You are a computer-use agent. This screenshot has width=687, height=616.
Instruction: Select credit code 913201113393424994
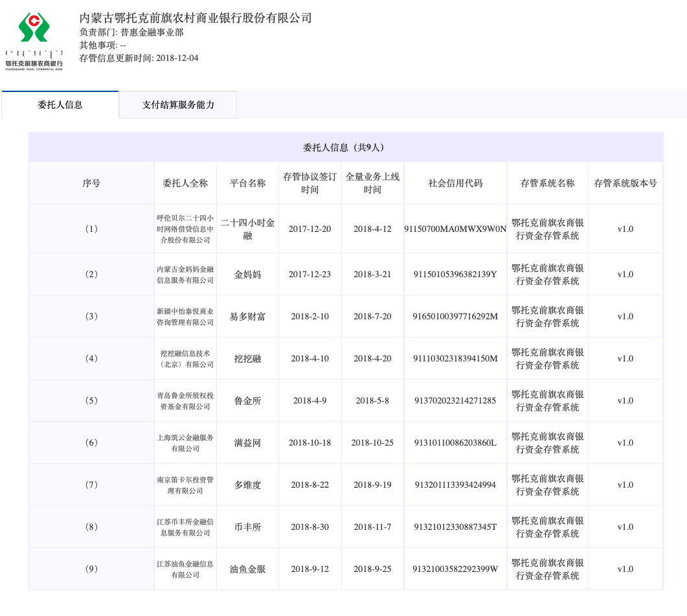coord(455,485)
